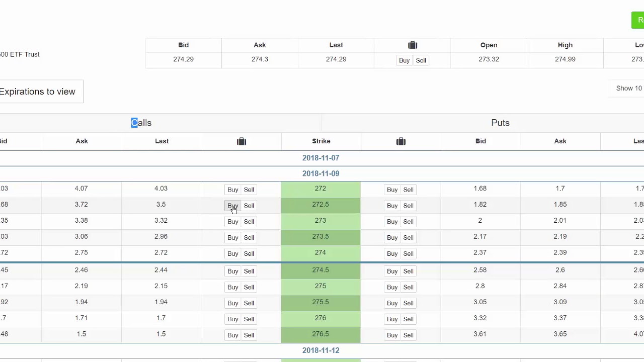Expand the 2018-11-12 expiration row
The image size is (644, 362).
click(320, 350)
